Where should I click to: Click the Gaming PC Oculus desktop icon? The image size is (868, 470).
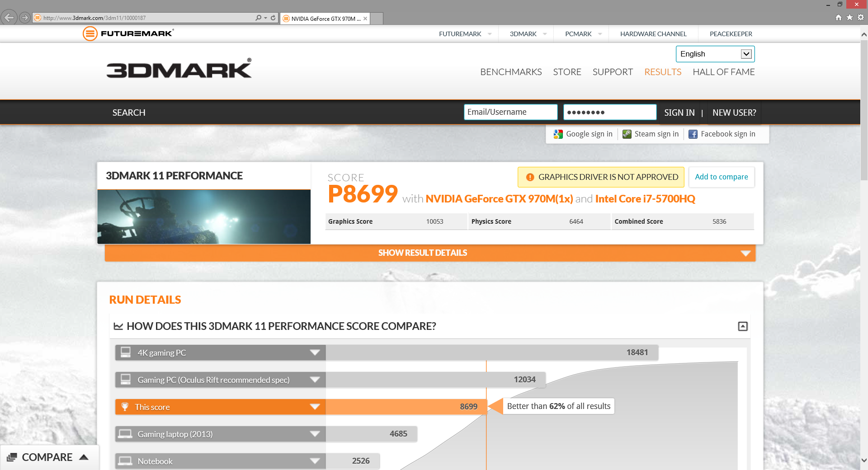126,379
